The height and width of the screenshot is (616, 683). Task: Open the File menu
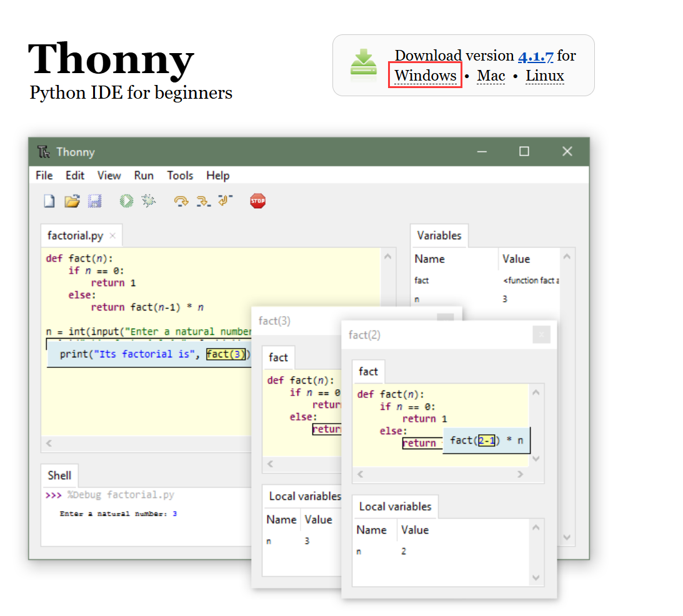44,176
